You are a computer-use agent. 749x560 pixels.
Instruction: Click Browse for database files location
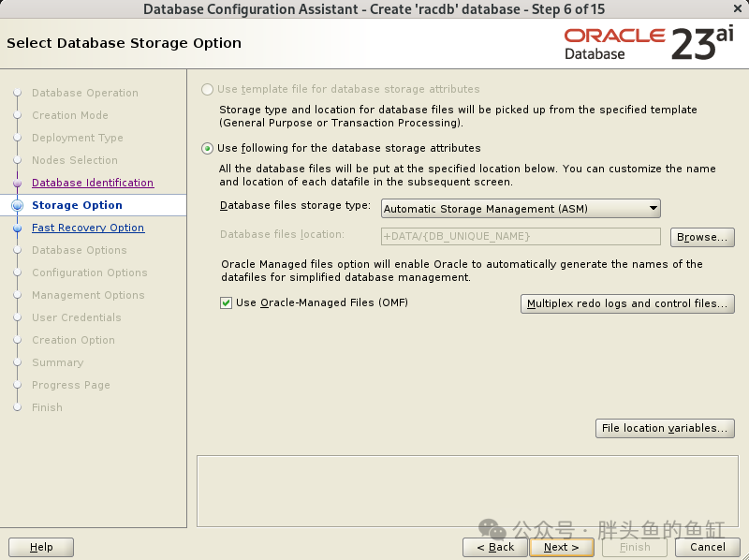click(702, 237)
